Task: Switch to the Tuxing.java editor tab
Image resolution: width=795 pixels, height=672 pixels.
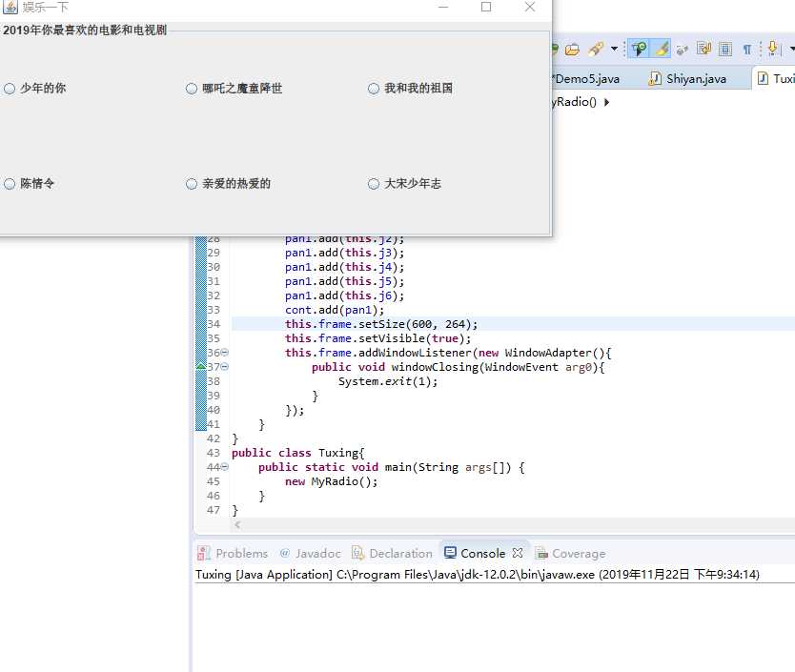Action: (x=775, y=78)
